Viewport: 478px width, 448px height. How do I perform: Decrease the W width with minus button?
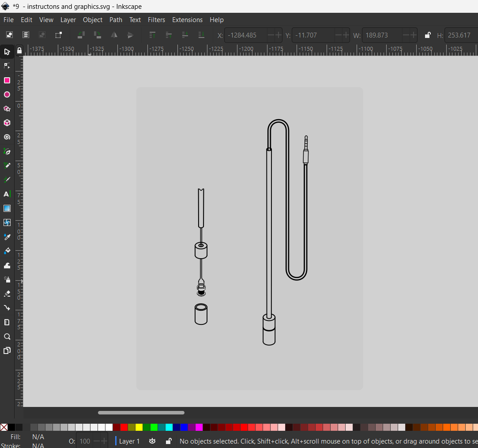pyautogui.click(x=406, y=35)
